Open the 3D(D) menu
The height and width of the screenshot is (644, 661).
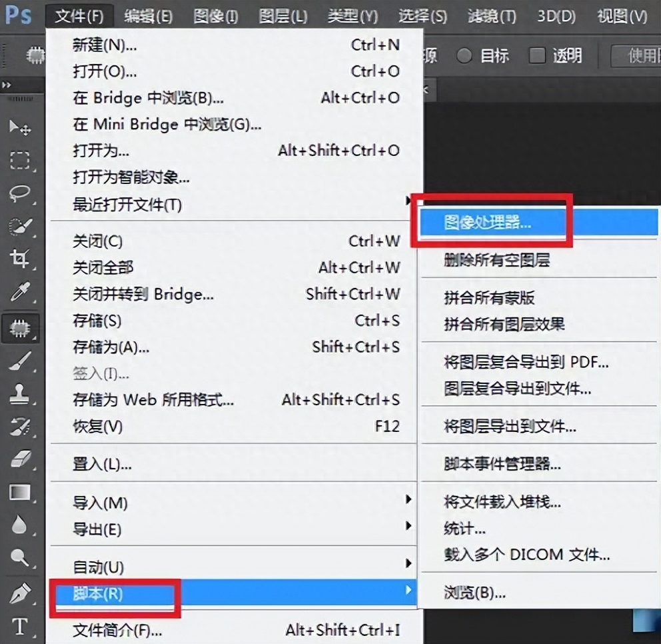[556, 17]
